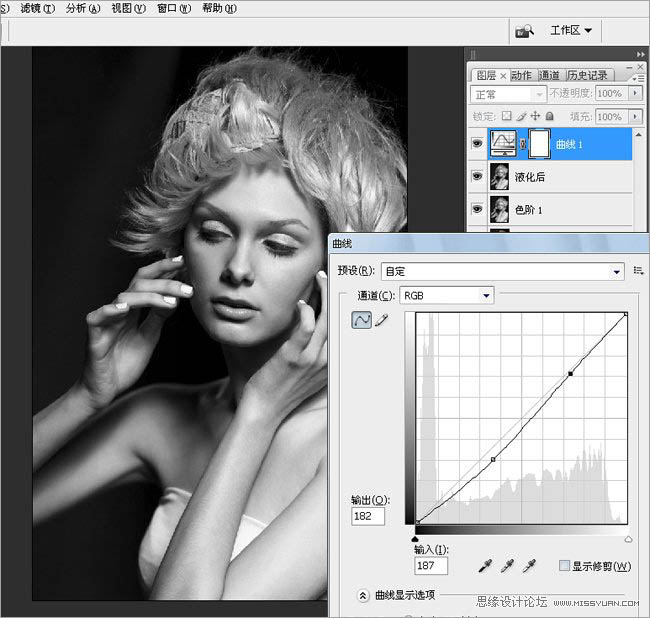Viewport: 650px width, 618px height.
Task: Open the 视图 menu
Action: [125, 8]
